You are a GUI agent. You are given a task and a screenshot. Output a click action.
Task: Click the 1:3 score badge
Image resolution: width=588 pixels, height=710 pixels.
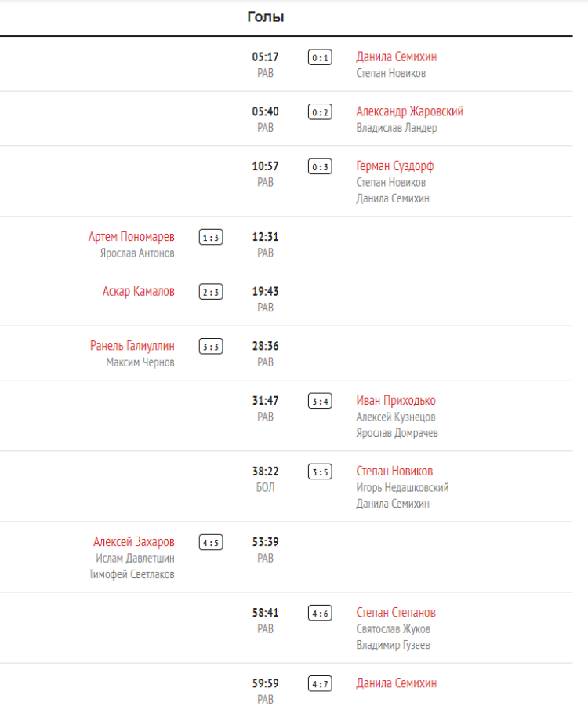[x=211, y=237]
